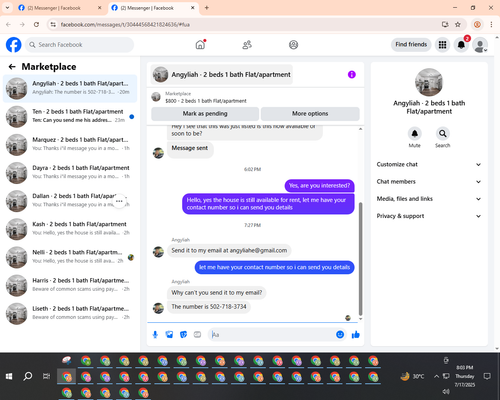
Task: Click Mark as pending button
Action: [205, 114]
